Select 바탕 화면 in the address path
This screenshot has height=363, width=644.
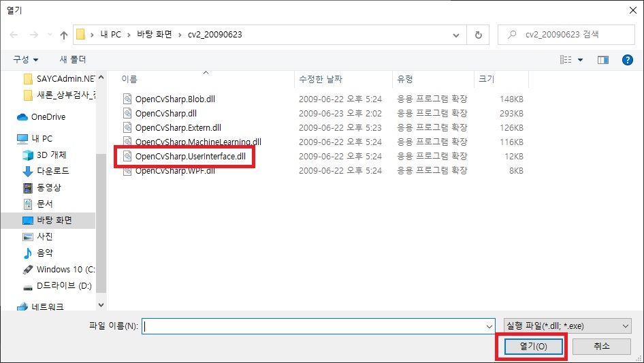[x=155, y=35]
